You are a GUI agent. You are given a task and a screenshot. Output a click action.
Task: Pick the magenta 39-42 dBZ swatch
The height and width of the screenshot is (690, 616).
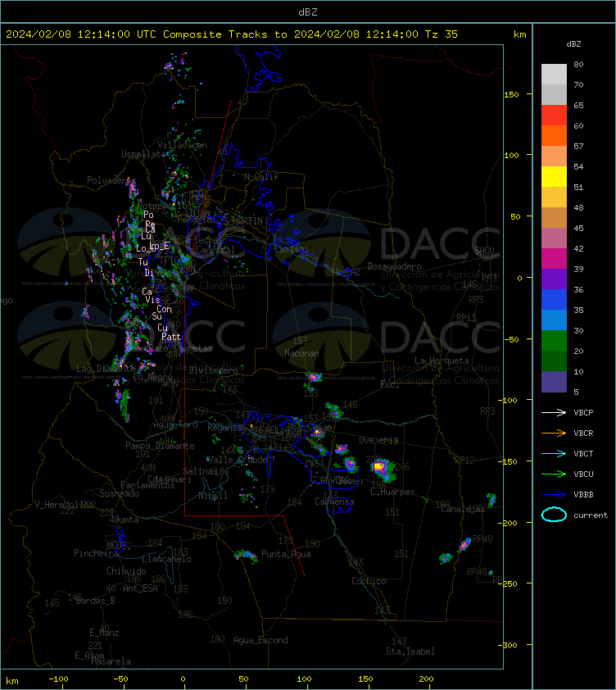click(x=554, y=258)
